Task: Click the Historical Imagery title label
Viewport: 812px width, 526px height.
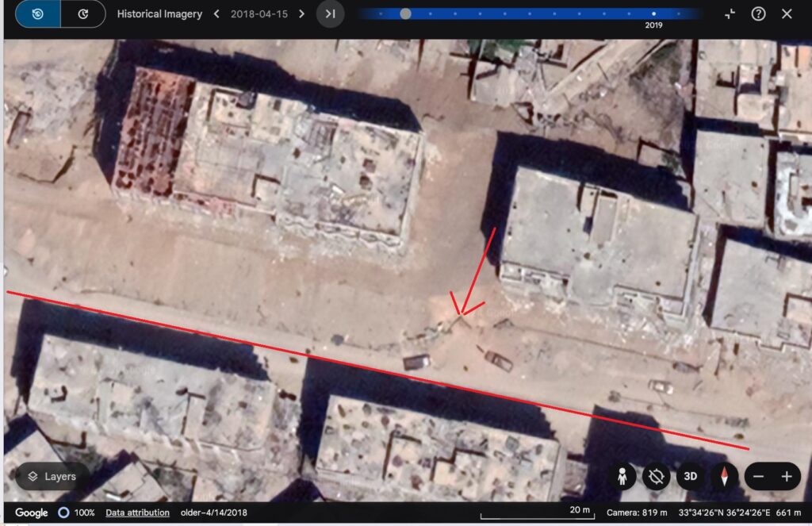Action: pyautogui.click(x=159, y=14)
